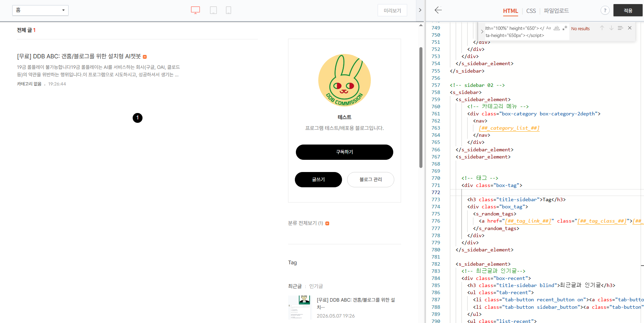Click the box-recent div on line 784
644x323 pixels.
pyautogui.click(x=496, y=278)
